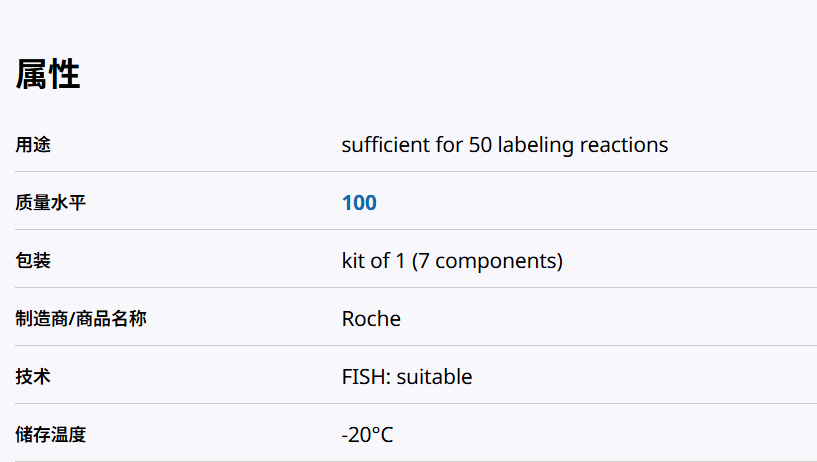817x462 pixels.
Task: Click the 储存温度 row label
Action: click(52, 435)
